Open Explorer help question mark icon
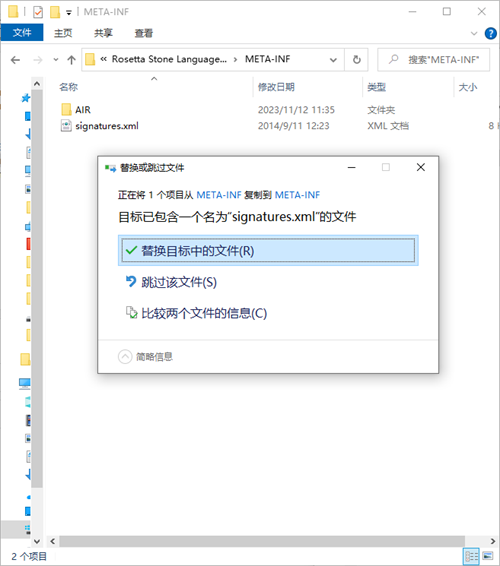 click(491, 34)
